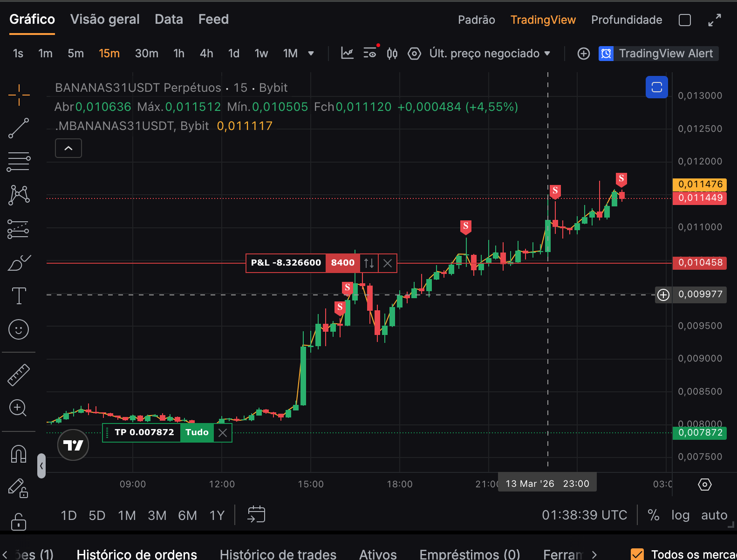The height and width of the screenshot is (560, 737).
Task: Select the ruler measure tool
Action: coord(19,375)
